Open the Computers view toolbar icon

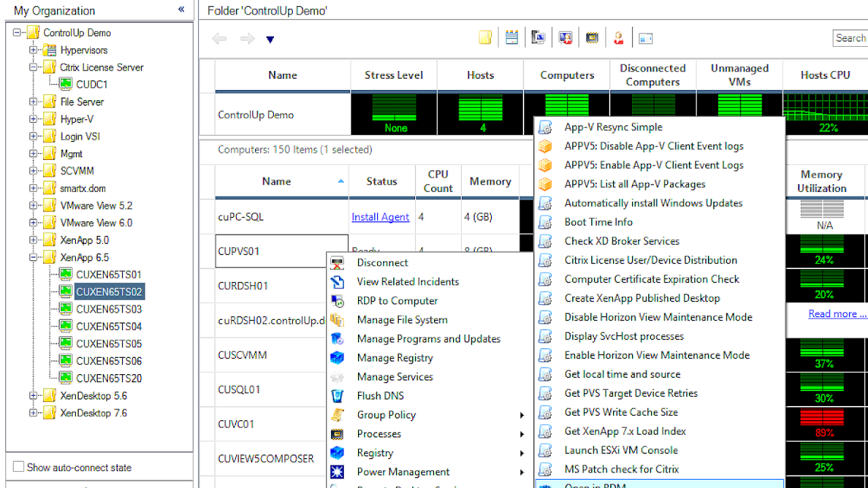[538, 38]
